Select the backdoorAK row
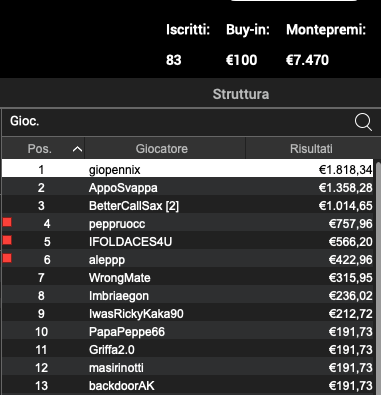 [188, 385]
